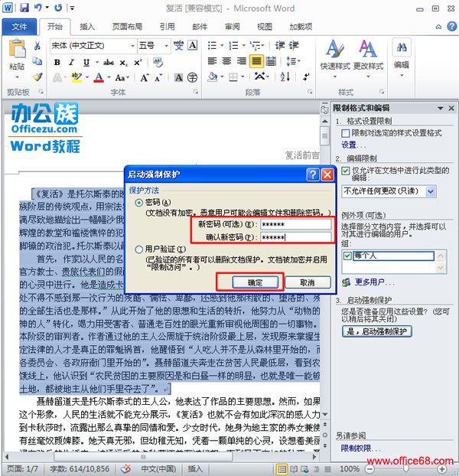
Task: Select the Format Painter brush icon
Action: 38,77
